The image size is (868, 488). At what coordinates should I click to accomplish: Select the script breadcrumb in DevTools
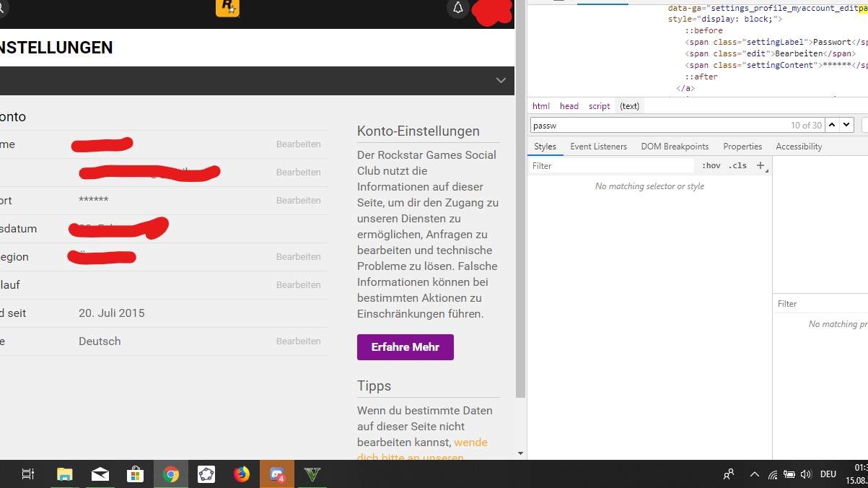click(599, 105)
